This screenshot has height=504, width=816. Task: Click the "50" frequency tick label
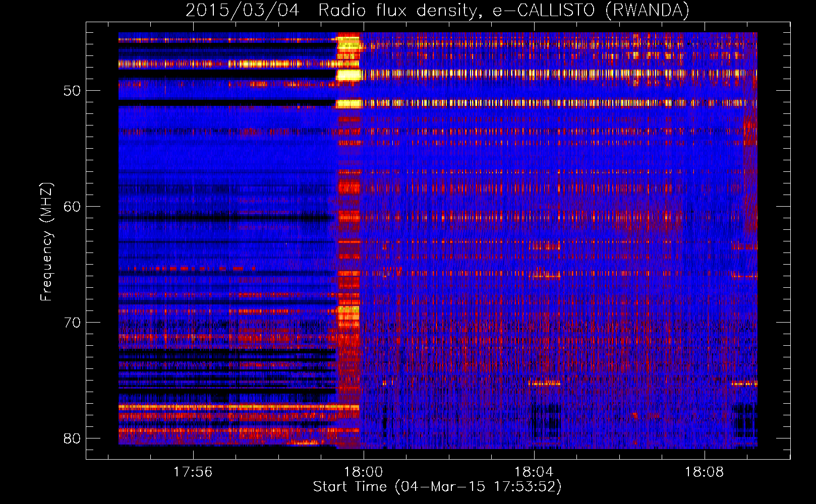72,91
